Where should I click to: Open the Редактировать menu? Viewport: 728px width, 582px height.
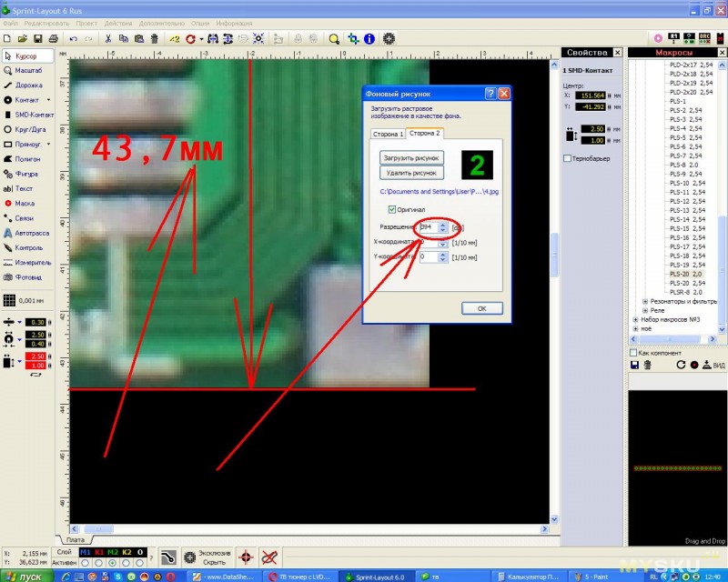46,24
